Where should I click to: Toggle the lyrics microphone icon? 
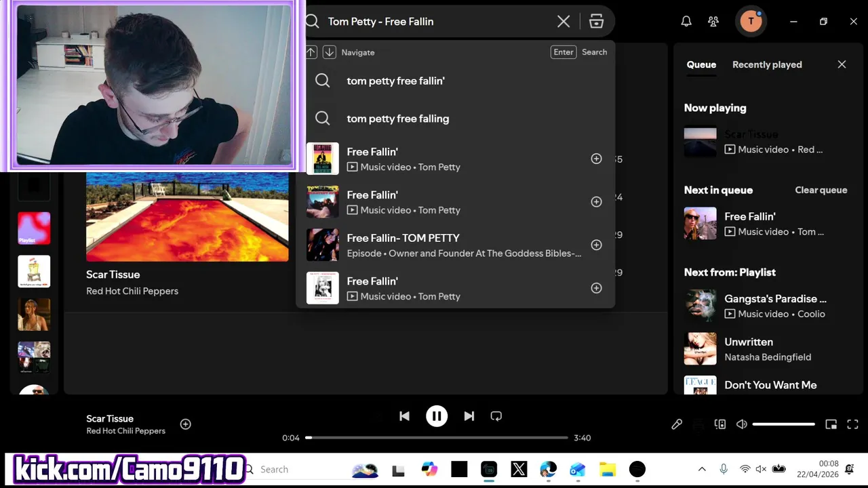677,424
